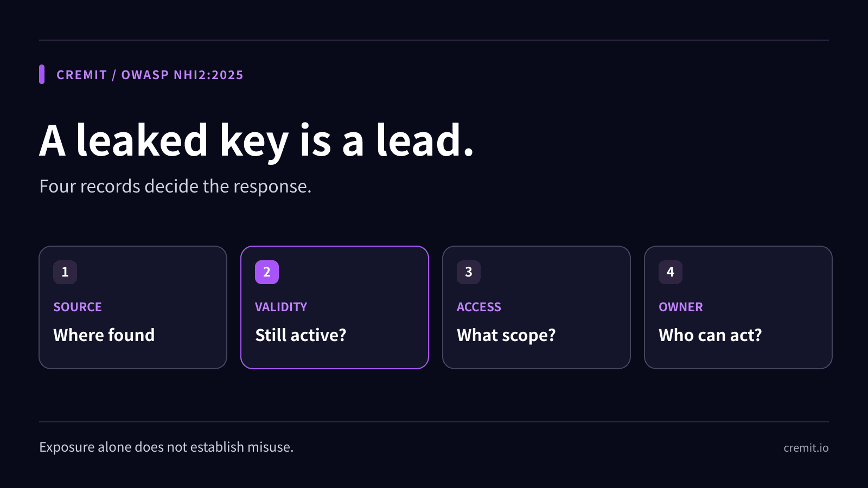The width and height of the screenshot is (868, 488).
Task: Click the number 3 badge in Access card
Action: point(469,272)
